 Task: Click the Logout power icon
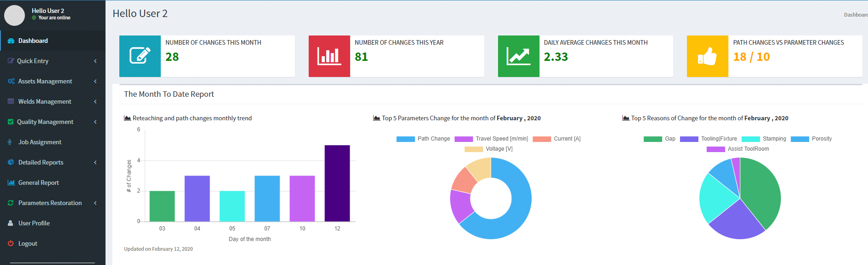[11, 243]
